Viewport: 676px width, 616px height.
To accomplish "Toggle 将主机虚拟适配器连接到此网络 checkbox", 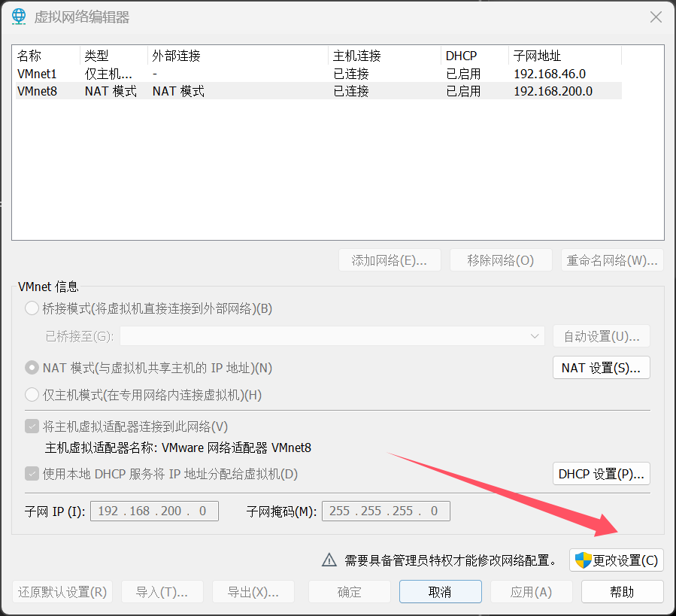I will (32, 426).
